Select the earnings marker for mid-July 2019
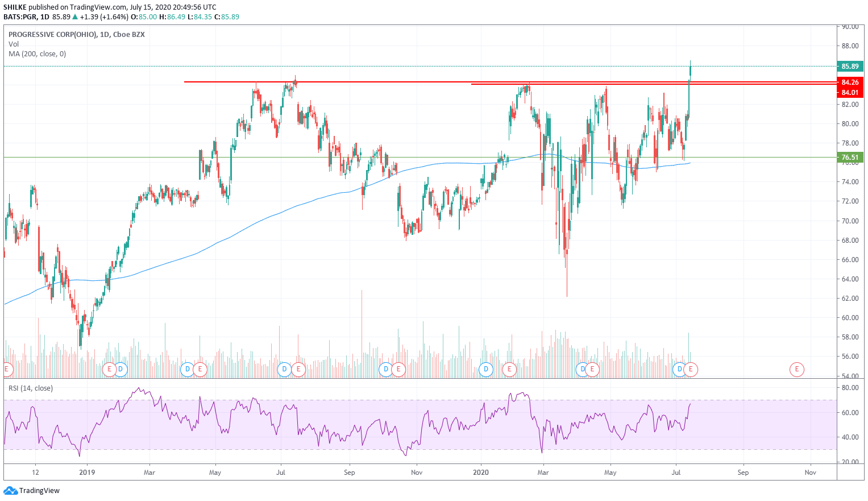The height and width of the screenshot is (501, 868). point(298,369)
